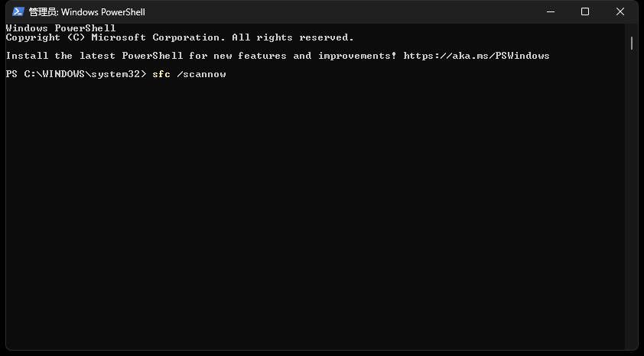Click the vertical scrollbar thumb
The width and height of the screenshot is (644, 356).
(x=632, y=43)
